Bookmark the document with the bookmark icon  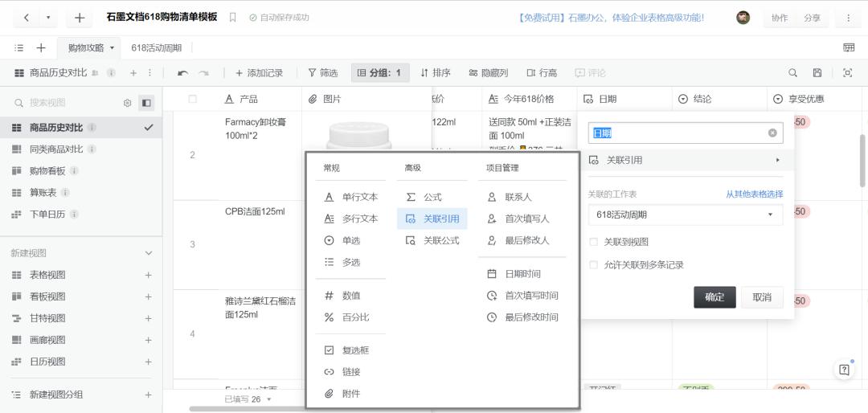point(232,18)
